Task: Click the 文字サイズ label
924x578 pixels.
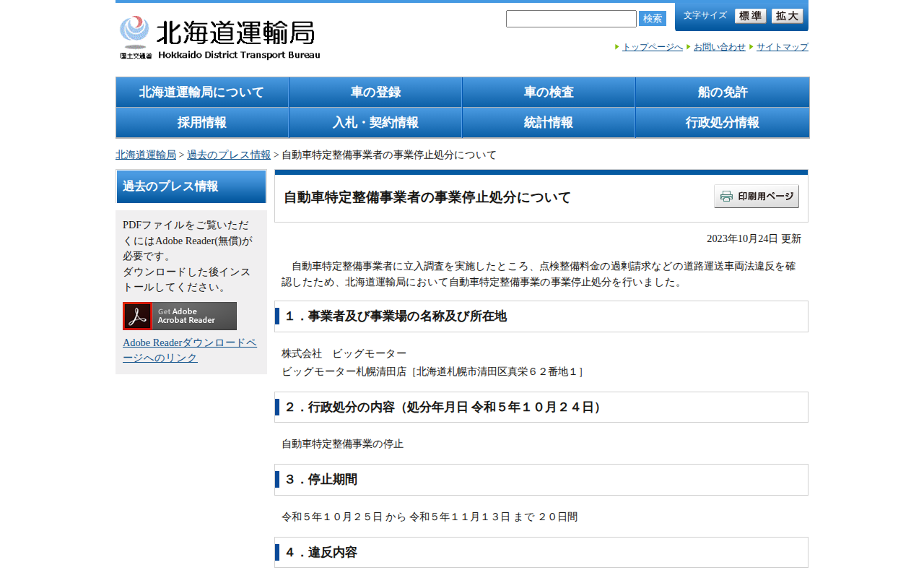Action: point(705,15)
